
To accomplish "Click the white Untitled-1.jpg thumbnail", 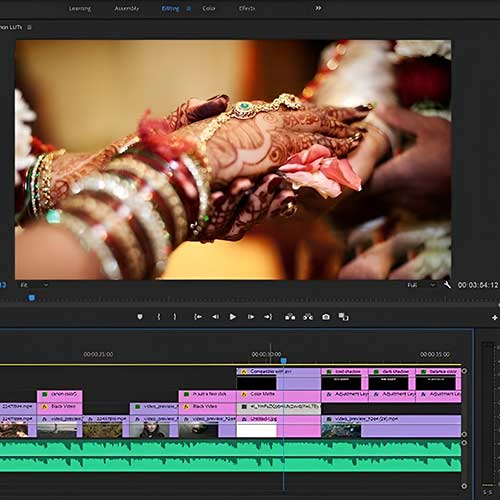I will click(256, 430).
